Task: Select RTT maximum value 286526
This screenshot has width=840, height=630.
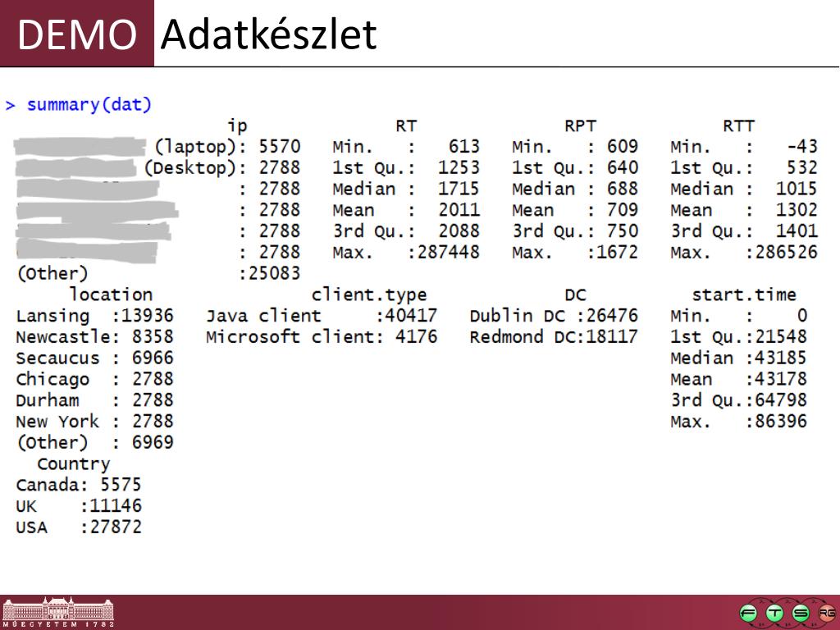Action: click(x=787, y=252)
